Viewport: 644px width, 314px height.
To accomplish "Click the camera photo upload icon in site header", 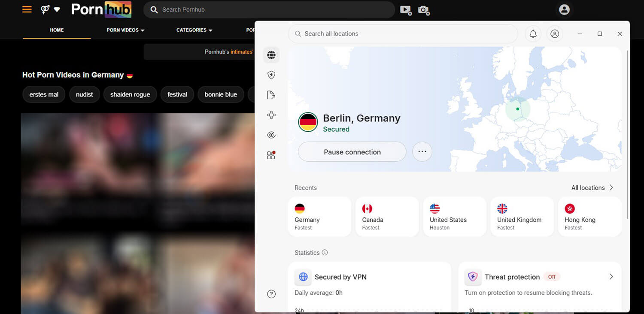I will [424, 10].
